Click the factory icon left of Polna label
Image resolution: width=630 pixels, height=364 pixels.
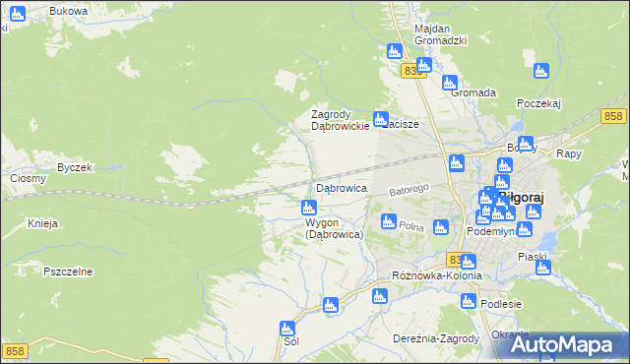click(389, 221)
